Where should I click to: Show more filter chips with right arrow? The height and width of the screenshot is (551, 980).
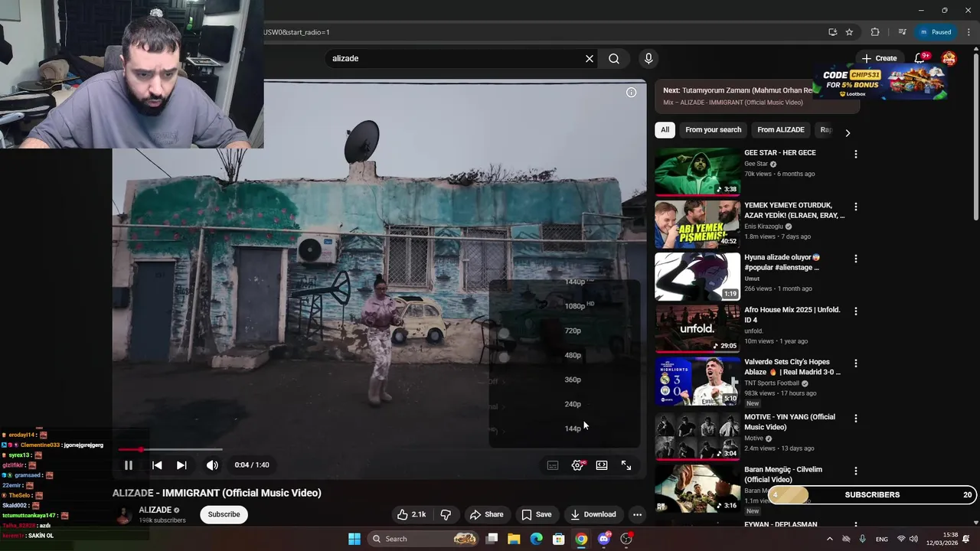click(848, 133)
